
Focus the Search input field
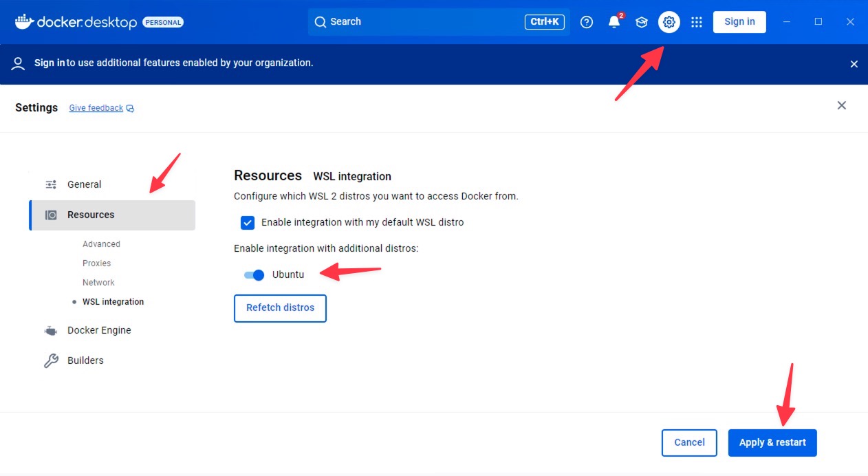click(x=439, y=22)
